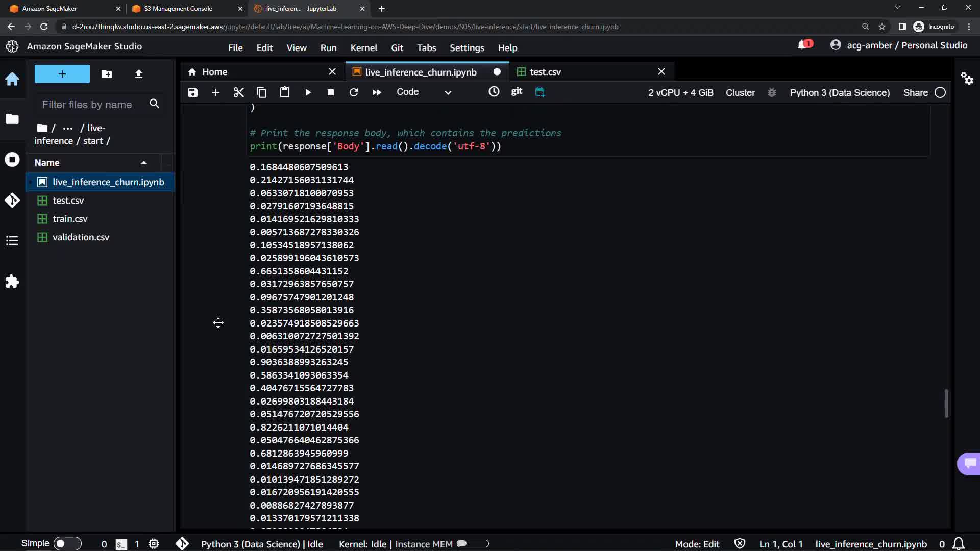
Task: Open the Git sidebar panel
Action: pos(12,200)
